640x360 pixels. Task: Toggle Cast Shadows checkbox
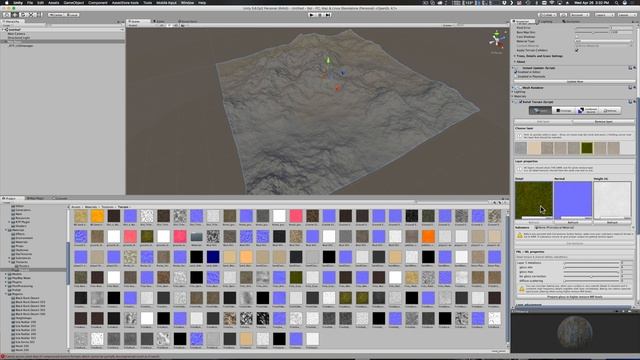[577, 37]
